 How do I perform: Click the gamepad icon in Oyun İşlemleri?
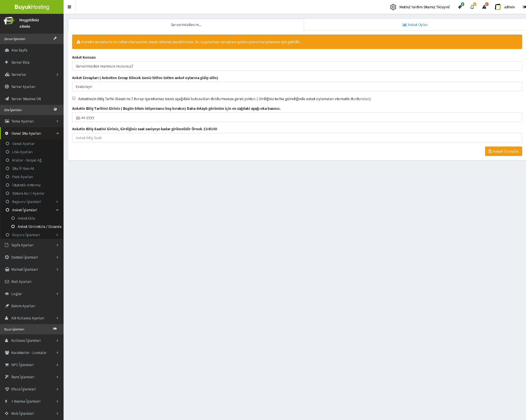(55, 329)
